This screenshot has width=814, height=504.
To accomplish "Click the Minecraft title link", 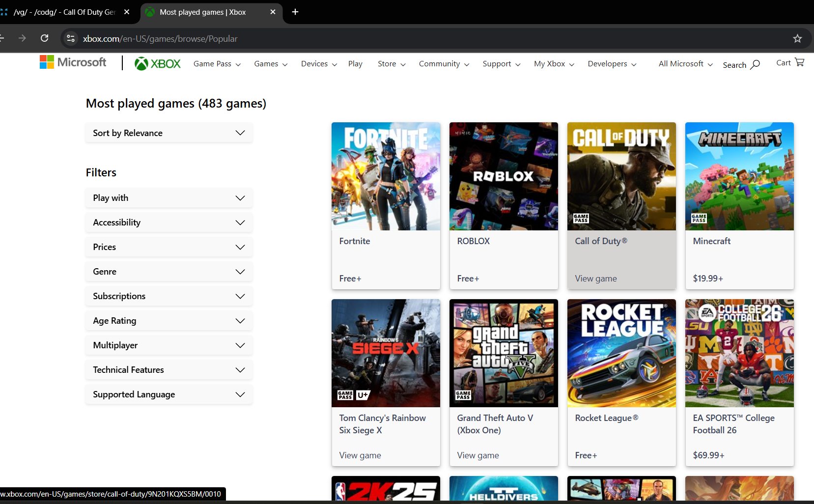I will pyautogui.click(x=712, y=241).
